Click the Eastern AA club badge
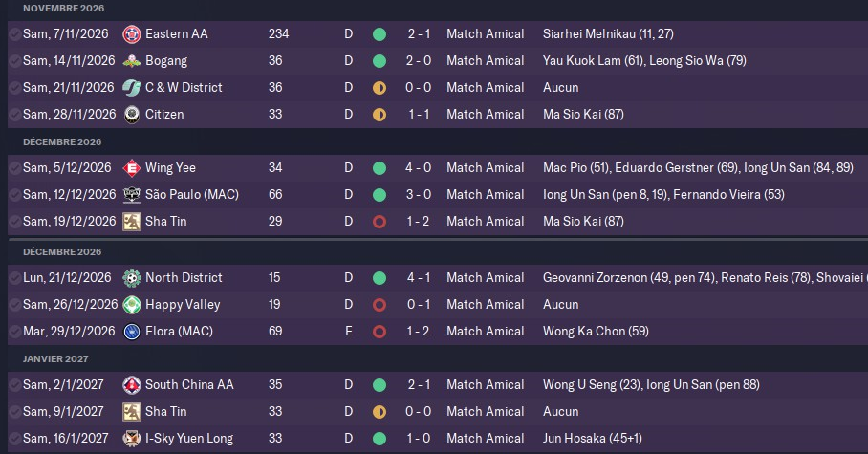868x454 pixels. (x=132, y=34)
